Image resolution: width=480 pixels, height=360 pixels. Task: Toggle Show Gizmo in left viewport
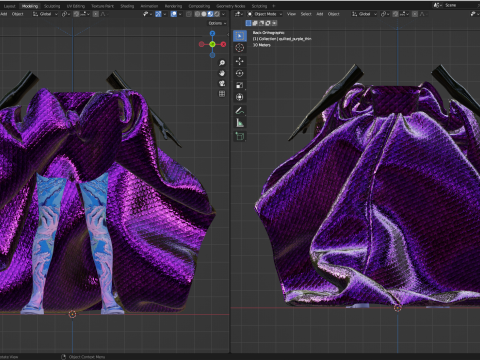tap(158, 14)
